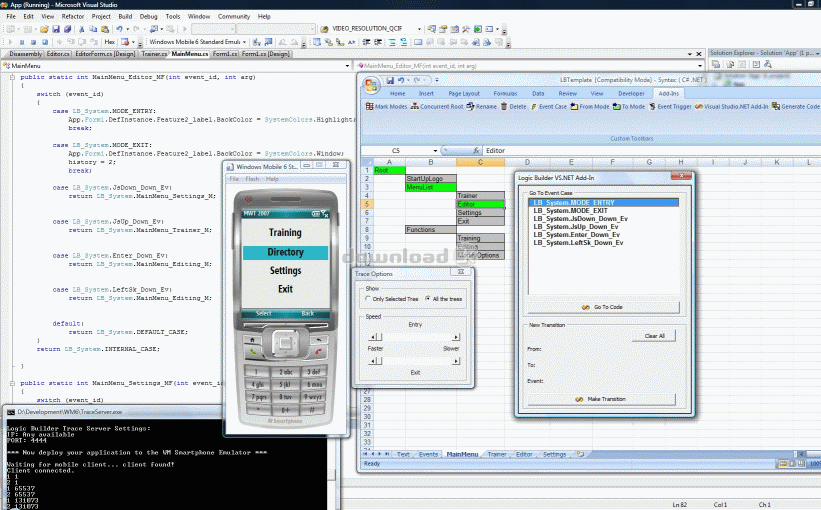Click the Stop debugging icon
The width and height of the screenshot is (821, 510).
tap(33, 42)
